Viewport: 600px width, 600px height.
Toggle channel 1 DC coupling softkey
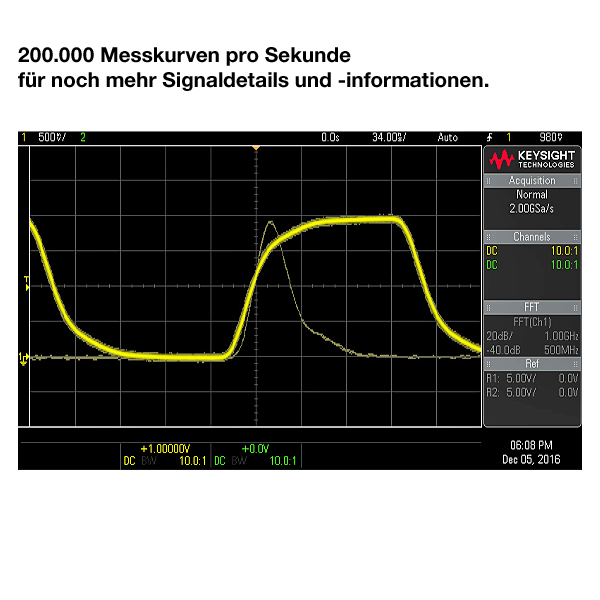coord(128,461)
